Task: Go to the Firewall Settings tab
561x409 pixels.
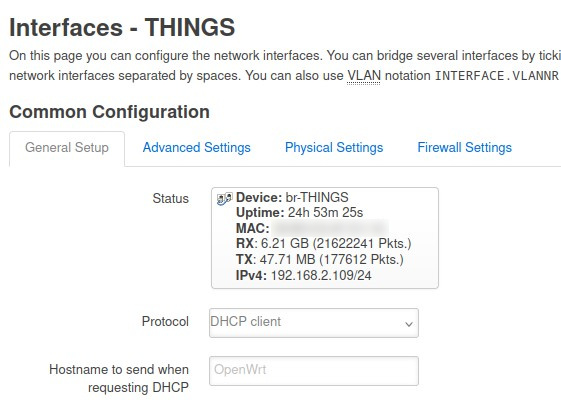Action: [464, 148]
